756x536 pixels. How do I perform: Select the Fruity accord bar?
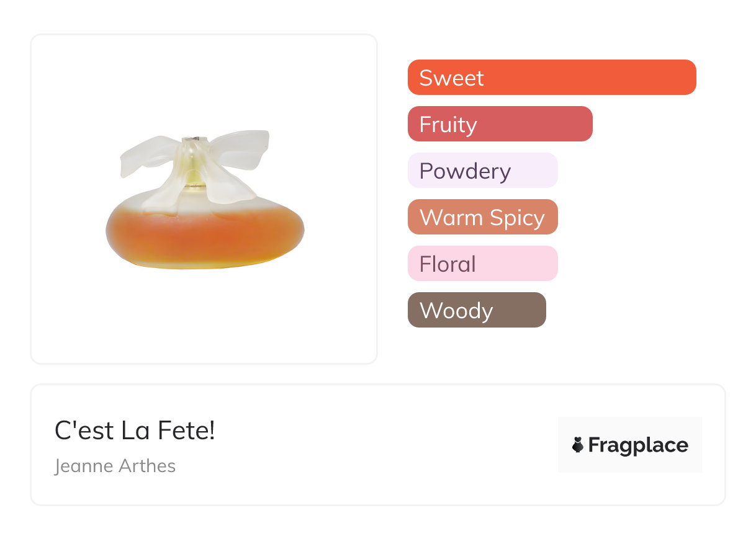tap(500, 124)
